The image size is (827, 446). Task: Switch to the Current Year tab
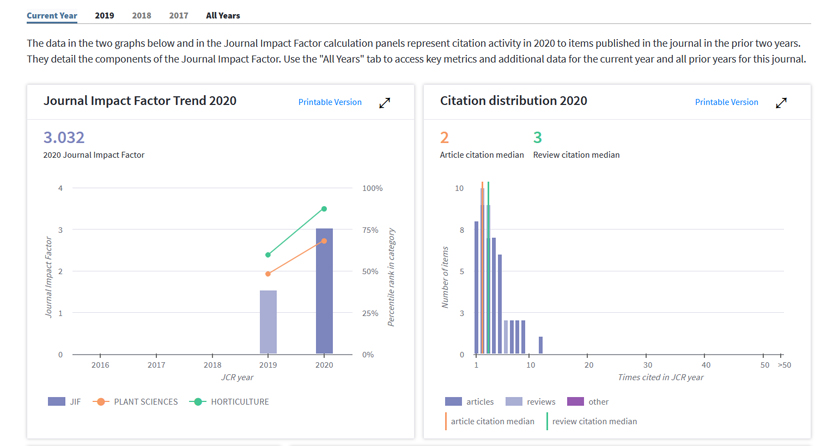(x=52, y=16)
